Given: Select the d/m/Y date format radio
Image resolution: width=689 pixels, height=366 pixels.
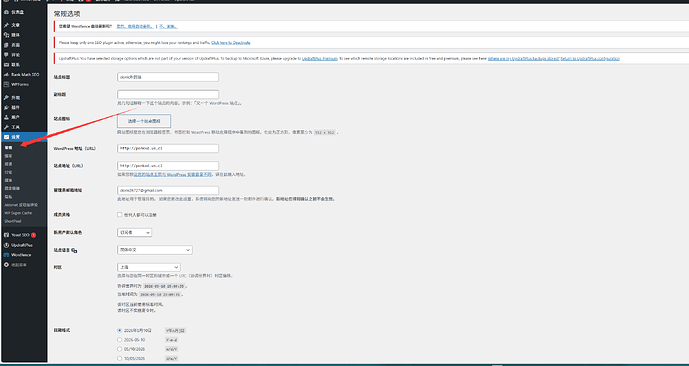Looking at the screenshot, I should tap(120, 359).
